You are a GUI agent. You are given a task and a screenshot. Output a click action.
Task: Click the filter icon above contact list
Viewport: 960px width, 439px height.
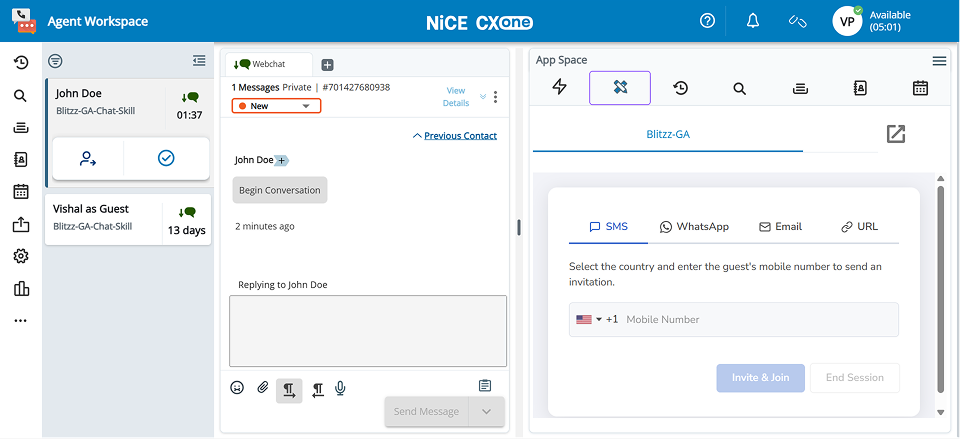tap(56, 61)
